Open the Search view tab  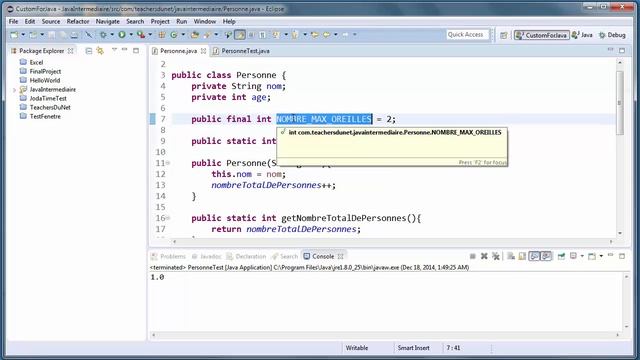point(285,256)
